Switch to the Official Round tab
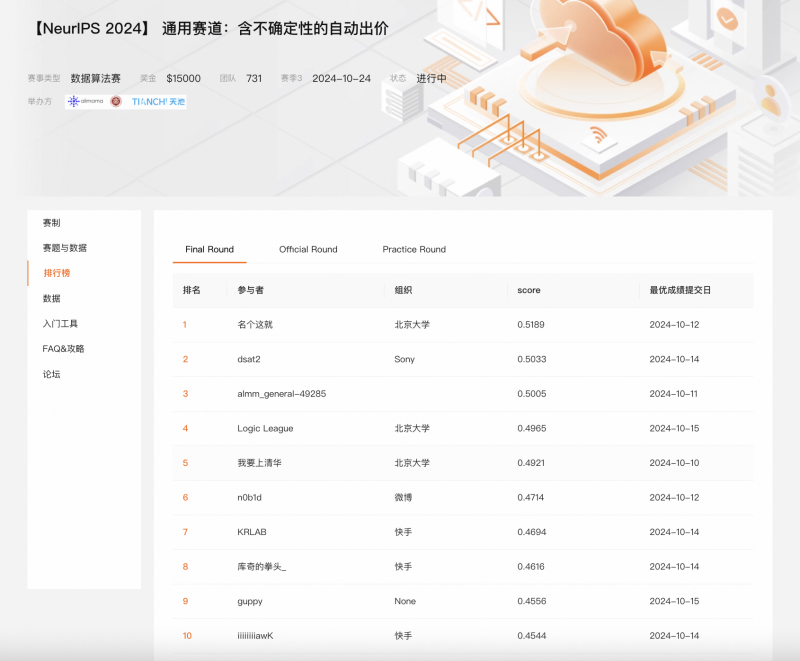This screenshot has width=800, height=661. point(308,249)
